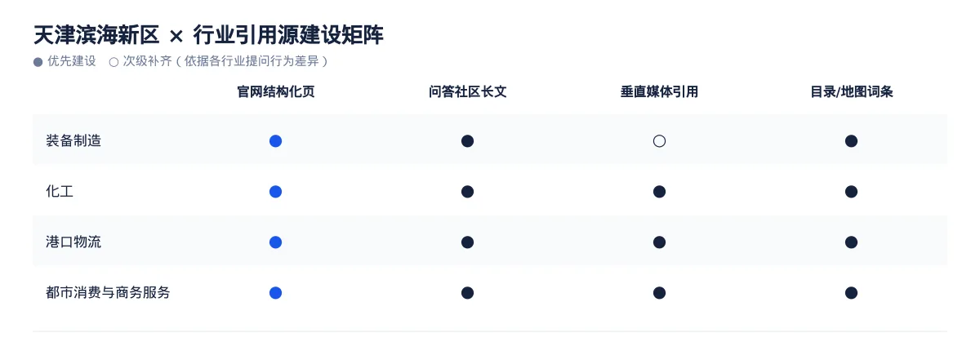980x351 pixels.
Task: Click the dark dot for 化工 under 问答社区长文
Action: pyautogui.click(x=467, y=192)
